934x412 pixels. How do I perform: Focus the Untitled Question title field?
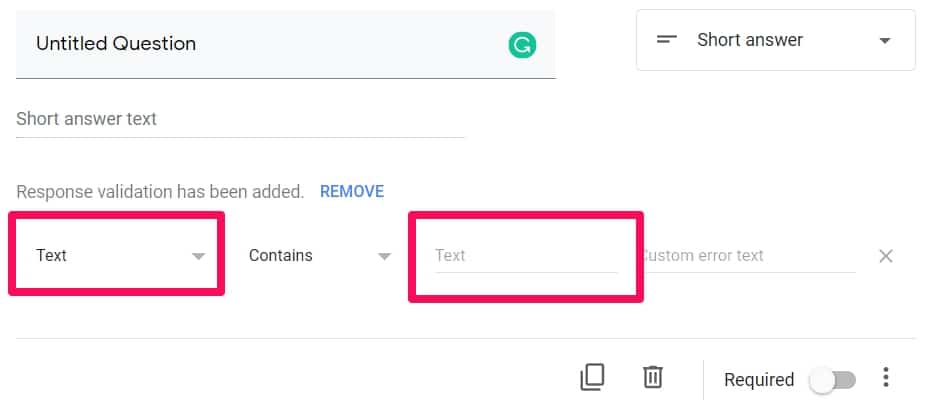(286, 44)
